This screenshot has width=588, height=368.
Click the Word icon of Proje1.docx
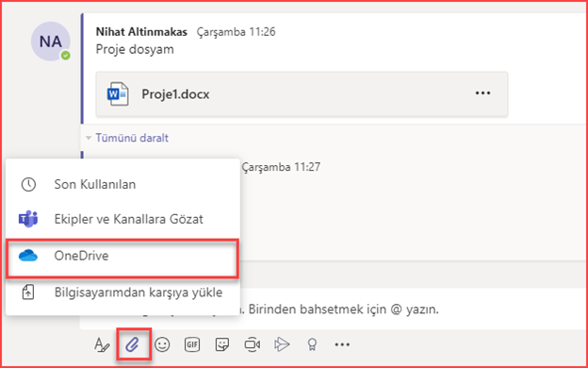[118, 94]
